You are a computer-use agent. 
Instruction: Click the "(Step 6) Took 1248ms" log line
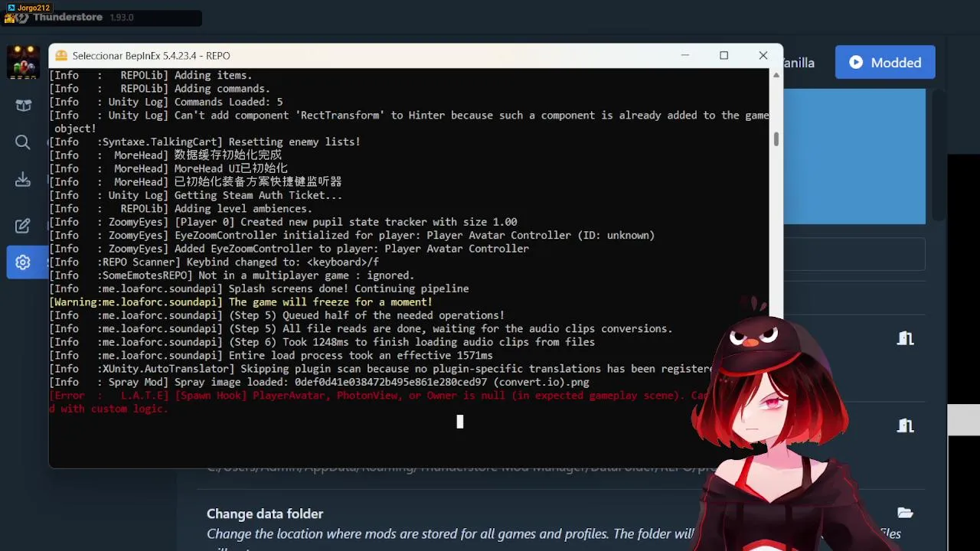click(322, 342)
